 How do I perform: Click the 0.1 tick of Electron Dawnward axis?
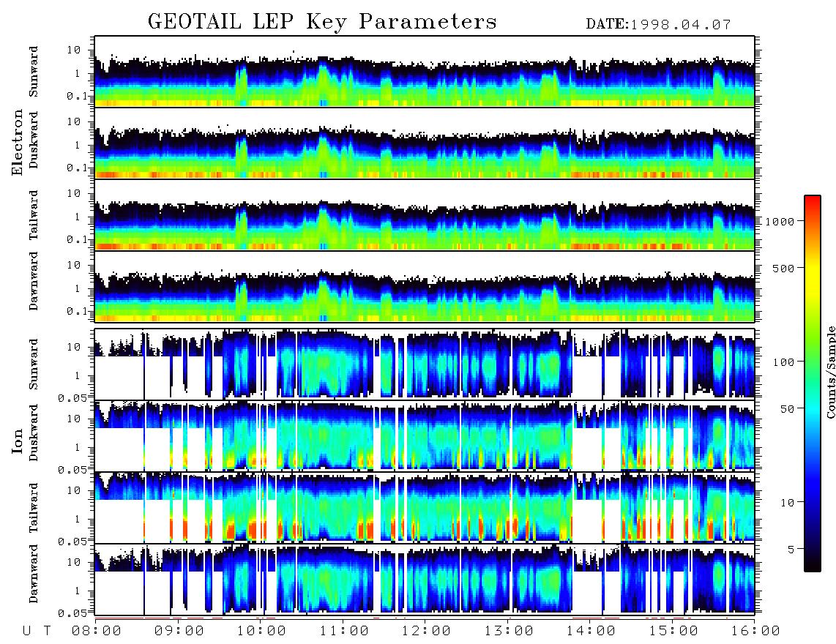(78, 311)
